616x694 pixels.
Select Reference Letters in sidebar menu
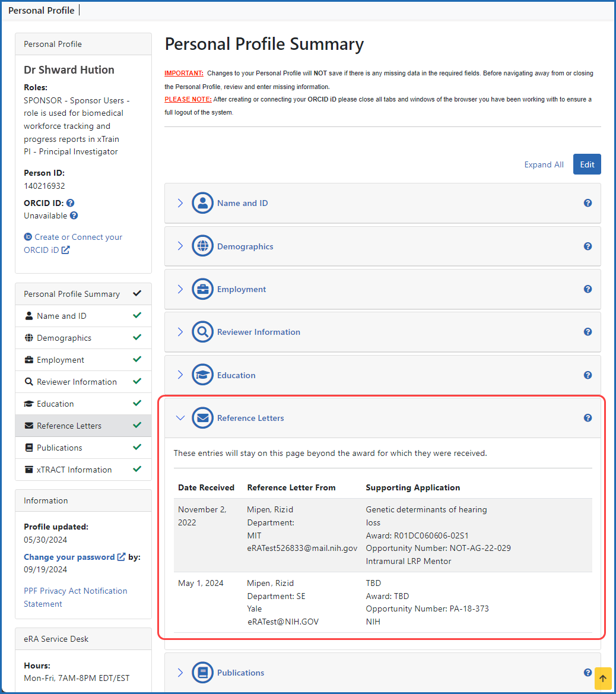(83, 425)
